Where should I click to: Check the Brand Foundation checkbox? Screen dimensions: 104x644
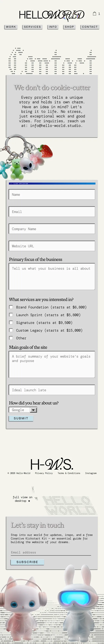pyautogui.click(x=11, y=307)
